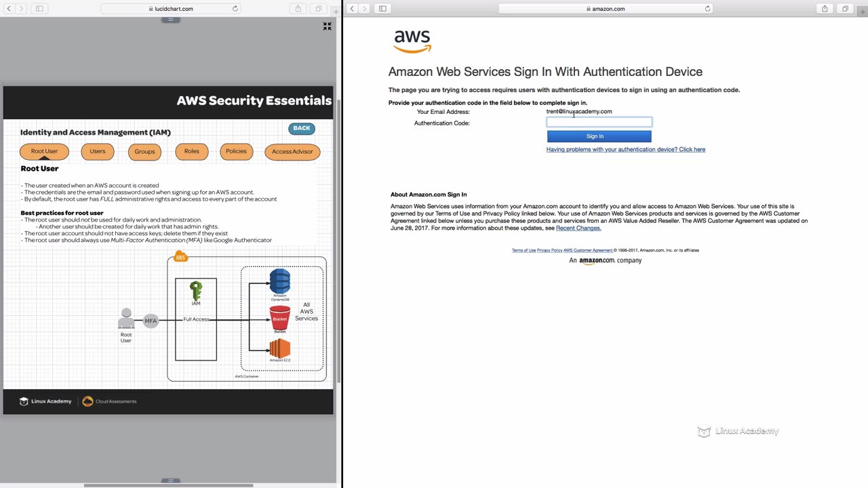Click the 'Authentication Code:' label
The height and width of the screenshot is (488, 868).
click(x=442, y=123)
